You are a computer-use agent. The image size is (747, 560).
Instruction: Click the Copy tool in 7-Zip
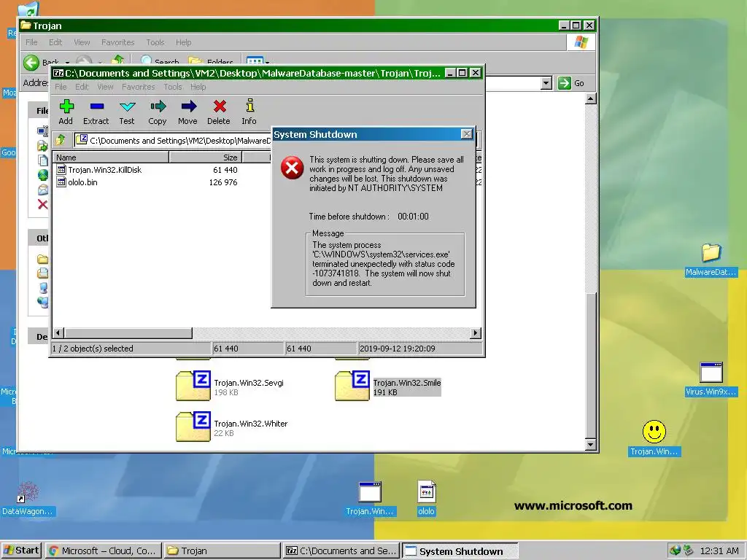(158, 112)
